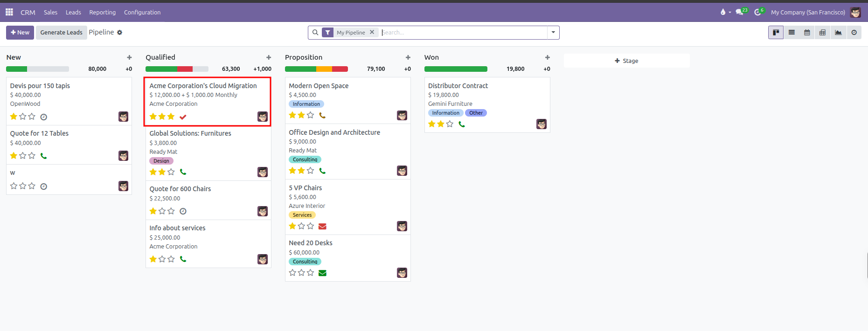Expand the search options dropdown arrow
Viewport: 868px width, 331px height.
[x=553, y=32]
